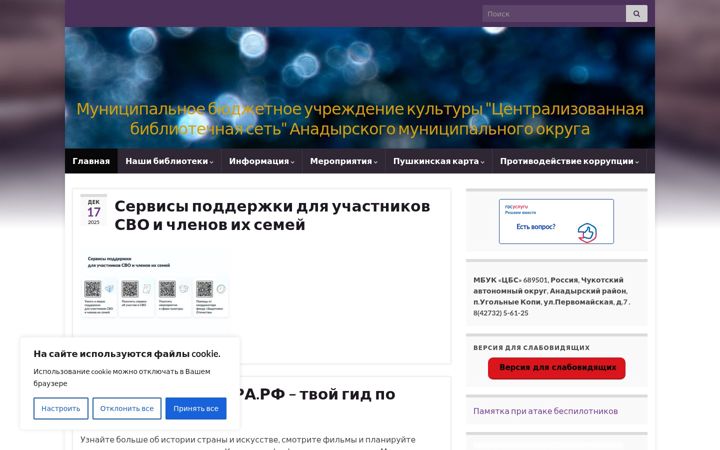This screenshot has height=450, width=720.
Task: Open the Главная menu item
Action: [x=91, y=161]
